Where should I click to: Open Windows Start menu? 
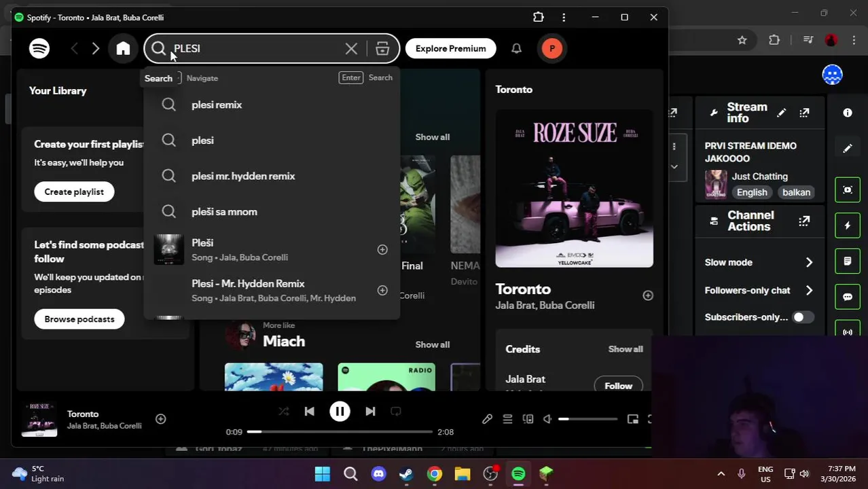[x=322, y=473]
